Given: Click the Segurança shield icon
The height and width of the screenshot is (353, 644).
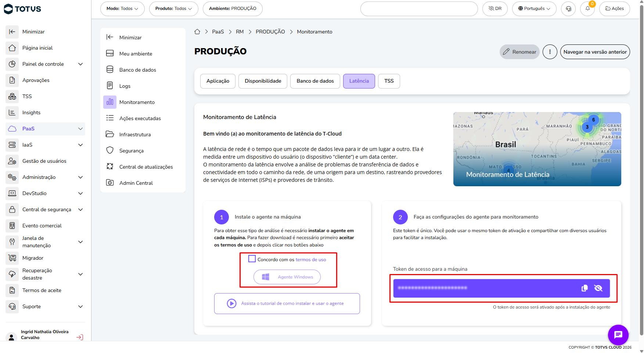Looking at the screenshot, I should pos(110,150).
